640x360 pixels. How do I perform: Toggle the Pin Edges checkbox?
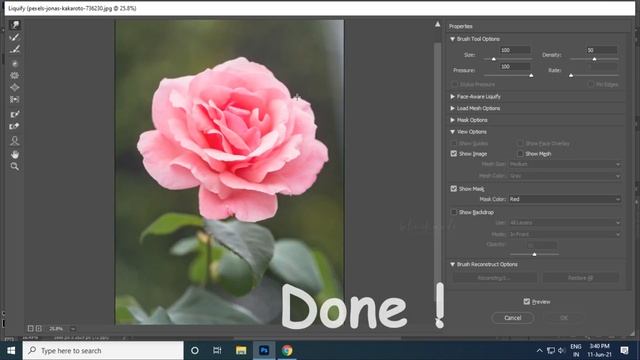pyautogui.click(x=591, y=84)
